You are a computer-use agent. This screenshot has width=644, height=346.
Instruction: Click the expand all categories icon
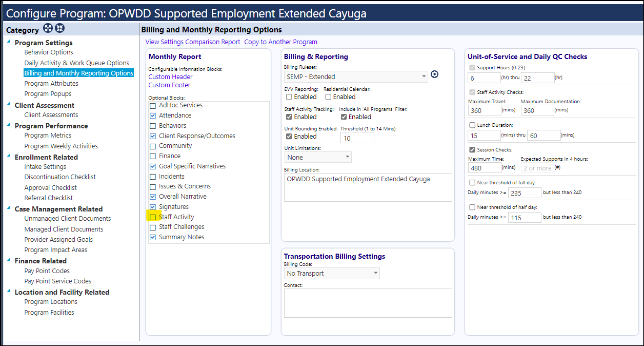[x=48, y=28]
